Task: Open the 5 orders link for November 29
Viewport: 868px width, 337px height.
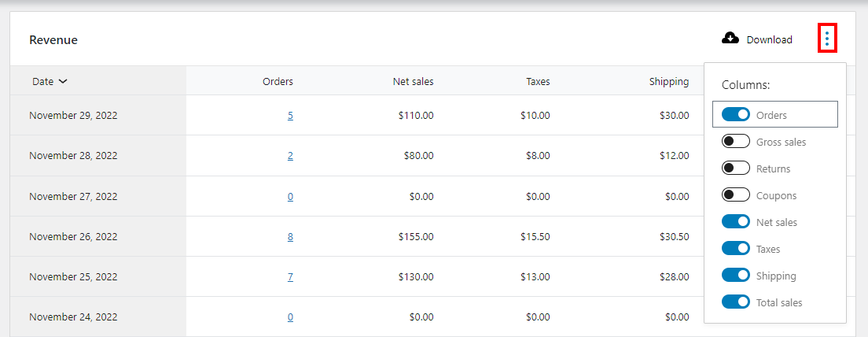Action: pyautogui.click(x=290, y=116)
